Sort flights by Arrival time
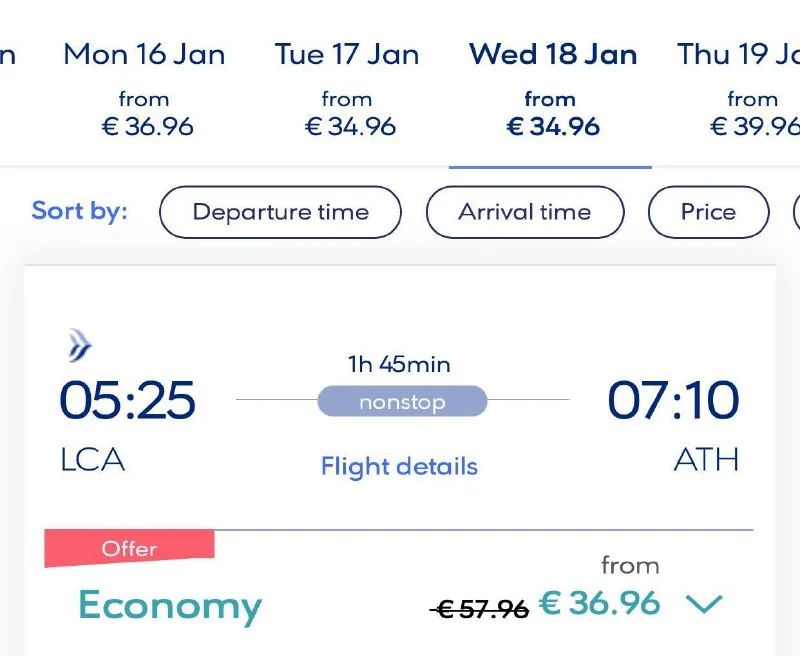 click(x=525, y=212)
